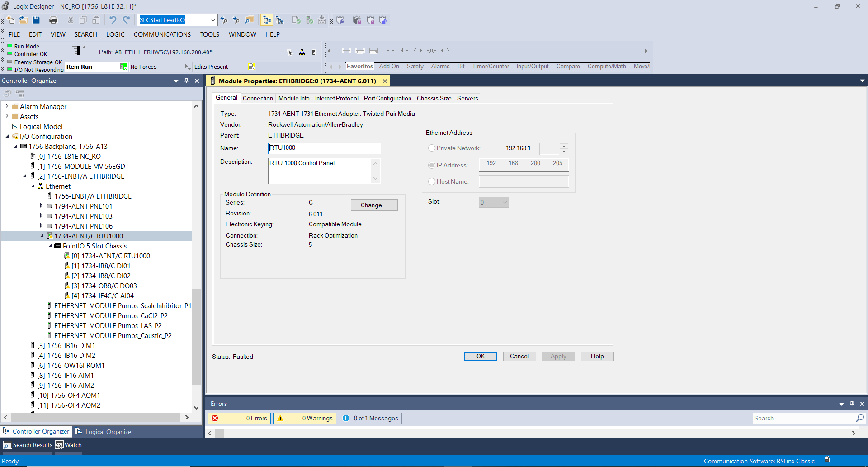The image size is (868, 467).
Task: Collapse the 1734-AENT/C RTU1000 tree node
Action: coord(42,236)
